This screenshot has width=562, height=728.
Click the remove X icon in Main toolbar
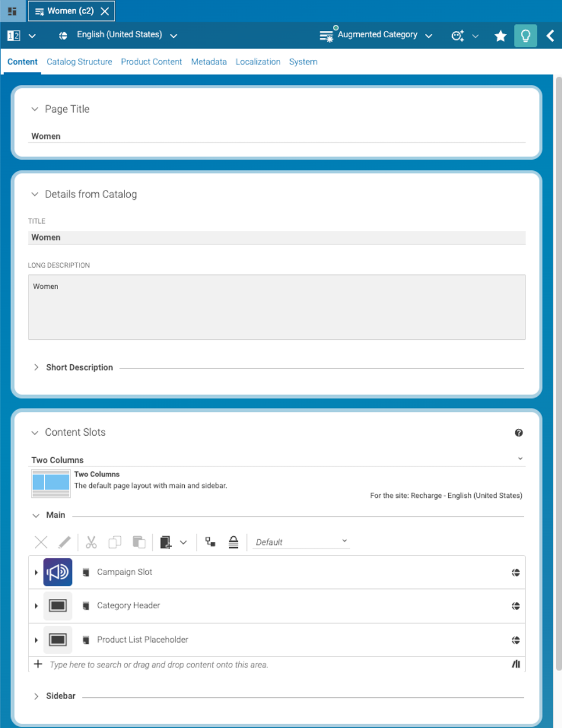coord(41,542)
